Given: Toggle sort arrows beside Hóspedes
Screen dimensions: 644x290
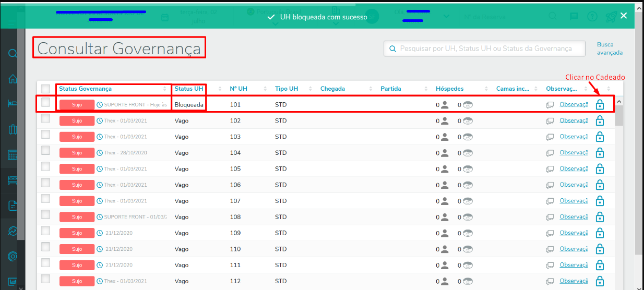Looking at the screenshot, I should (486, 89).
